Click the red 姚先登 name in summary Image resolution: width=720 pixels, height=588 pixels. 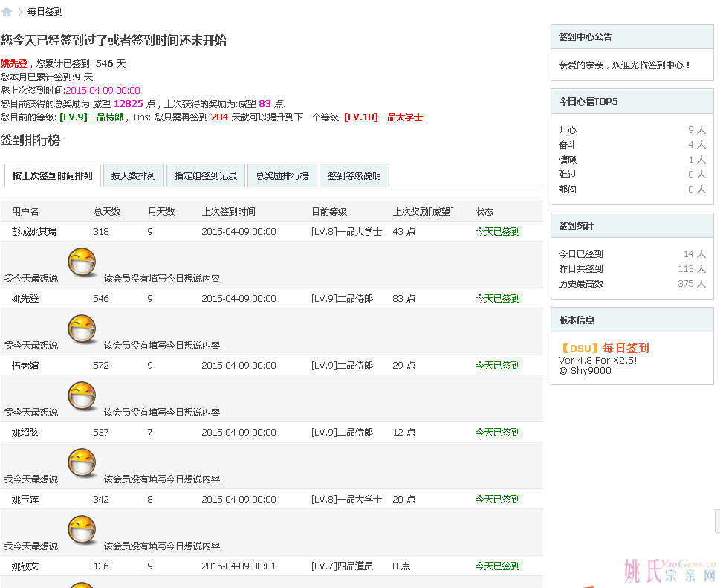[x=14, y=64]
